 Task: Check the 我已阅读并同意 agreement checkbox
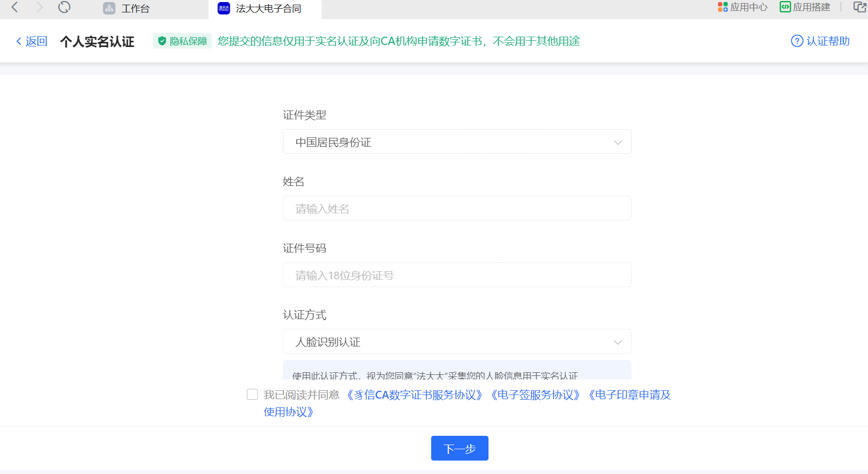[x=252, y=394]
